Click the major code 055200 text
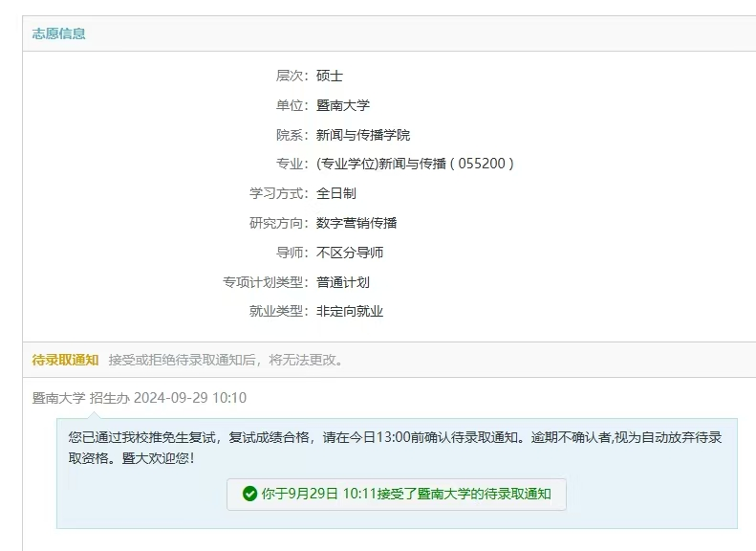The image size is (756, 551). [486, 164]
